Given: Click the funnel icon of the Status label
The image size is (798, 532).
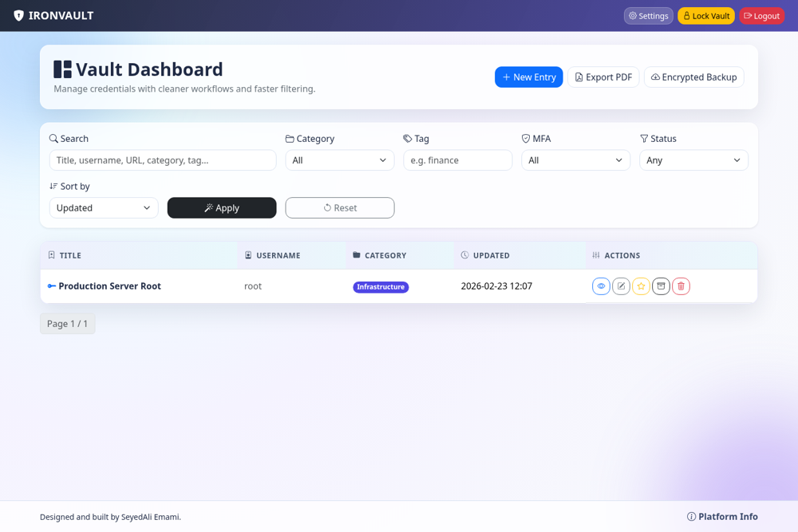Looking at the screenshot, I should (644, 138).
